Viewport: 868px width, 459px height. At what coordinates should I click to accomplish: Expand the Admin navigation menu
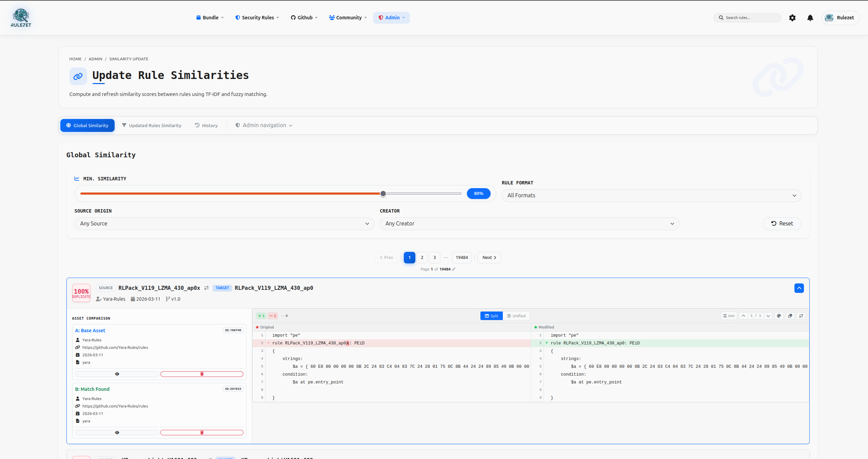[264, 125]
